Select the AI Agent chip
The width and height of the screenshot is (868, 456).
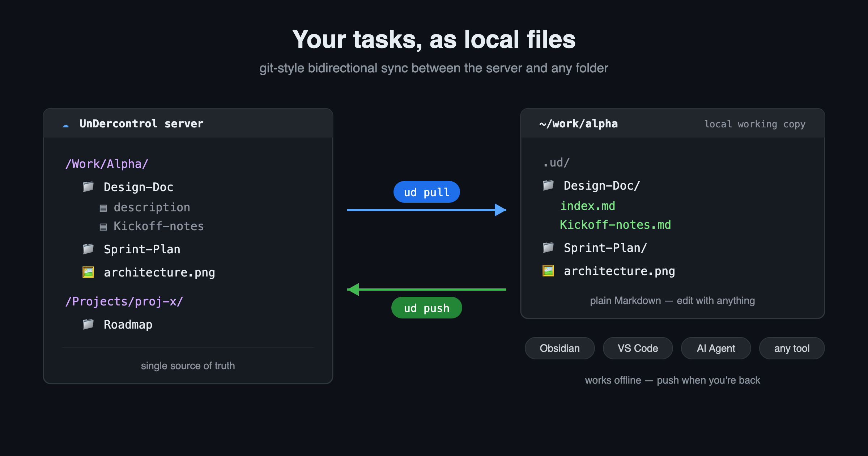coord(716,348)
